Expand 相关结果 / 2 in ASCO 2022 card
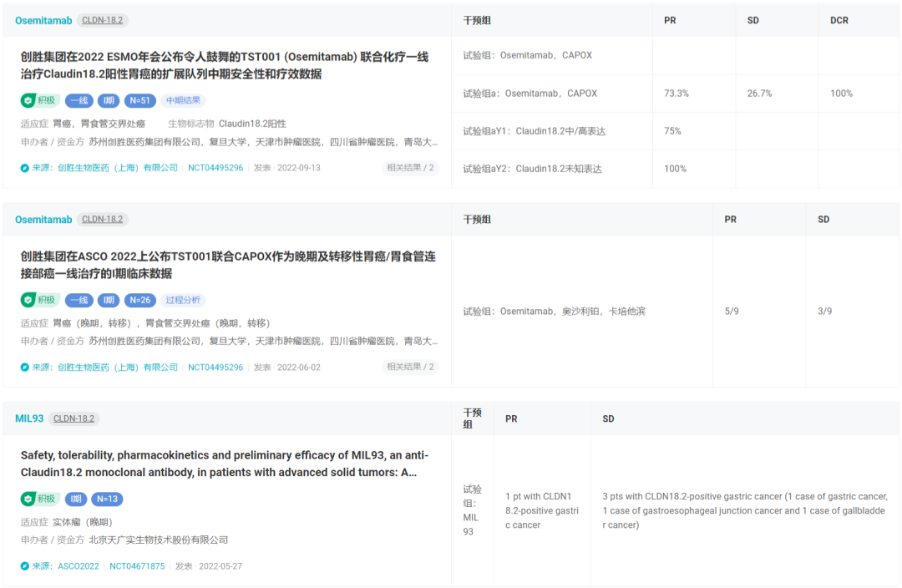Viewport: 902px width, 588px height. point(410,367)
